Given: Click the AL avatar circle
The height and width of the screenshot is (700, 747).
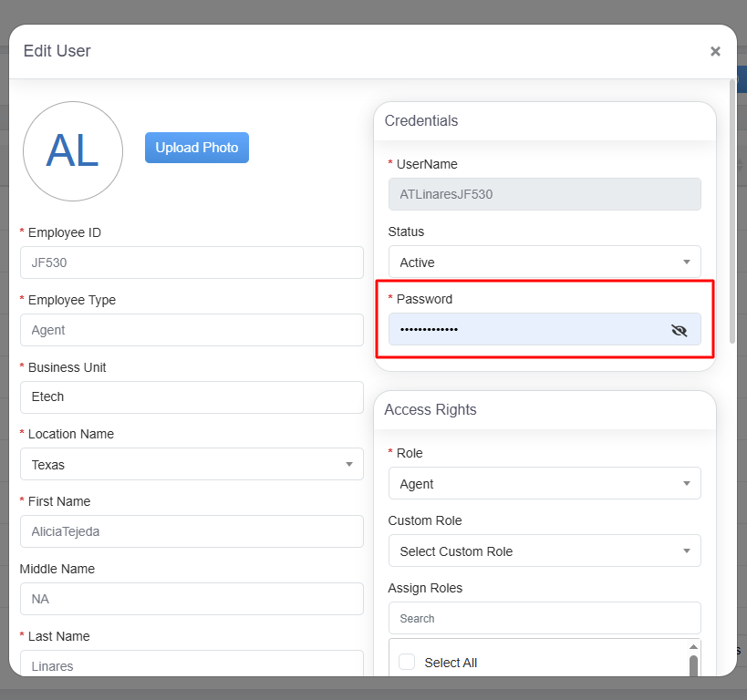Looking at the screenshot, I should 73,151.
